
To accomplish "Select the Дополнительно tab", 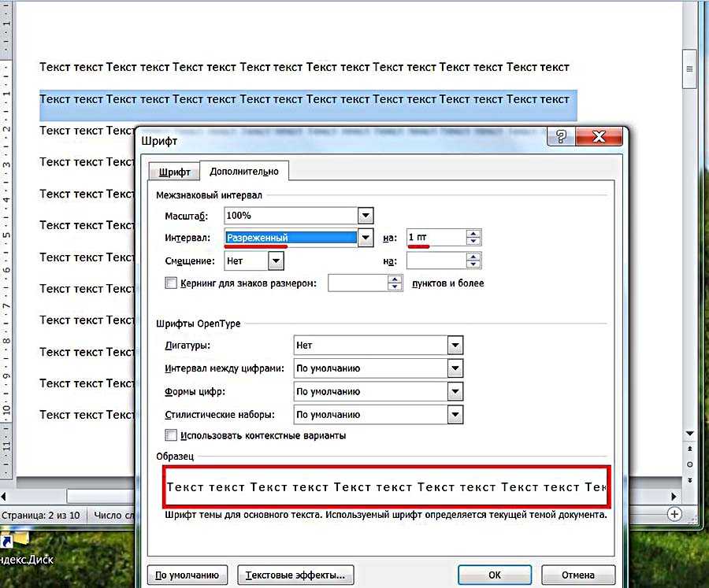I will pos(243,171).
